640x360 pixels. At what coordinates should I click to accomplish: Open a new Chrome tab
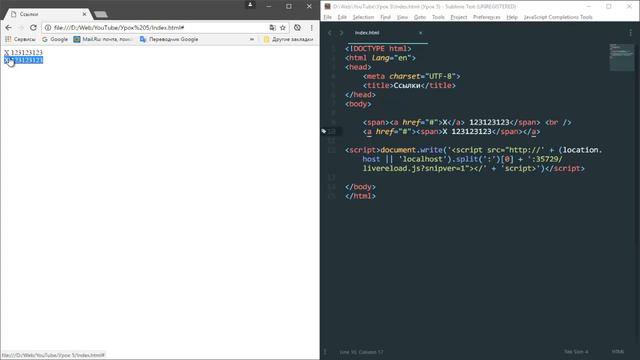click(x=101, y=14)
